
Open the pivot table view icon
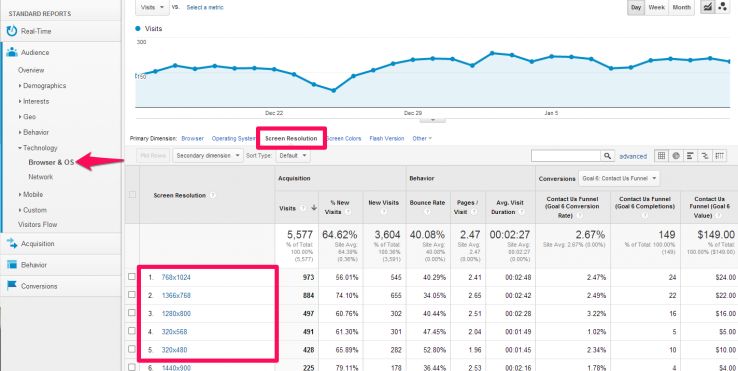[x=719, y=156]
